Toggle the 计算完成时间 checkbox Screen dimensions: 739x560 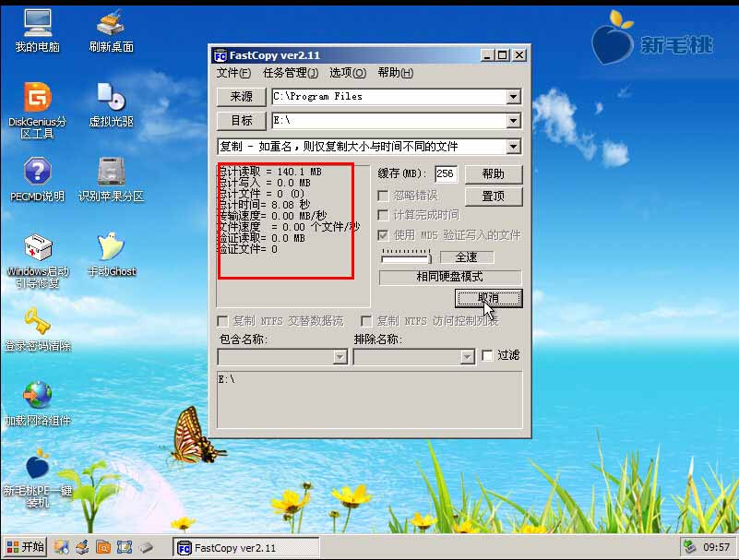point(383,215)
